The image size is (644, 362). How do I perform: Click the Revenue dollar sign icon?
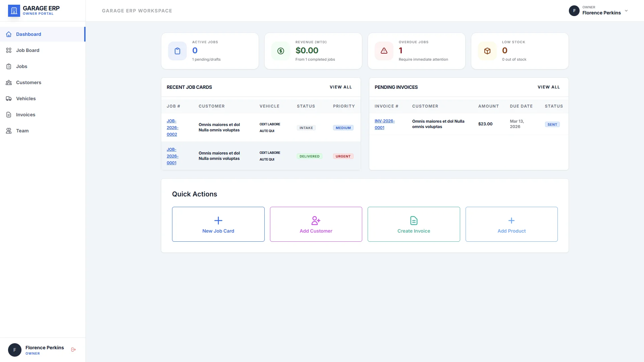pyautogui.click(x=281, y=51)
